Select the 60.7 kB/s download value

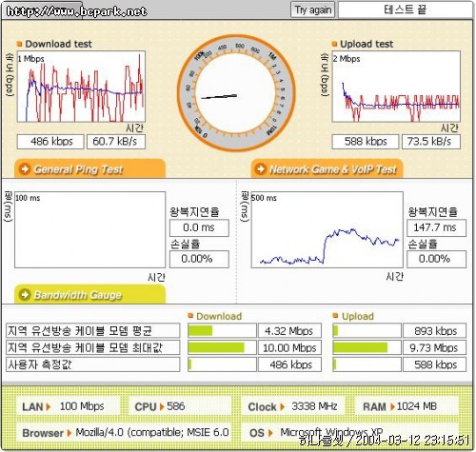click(116, 142)
